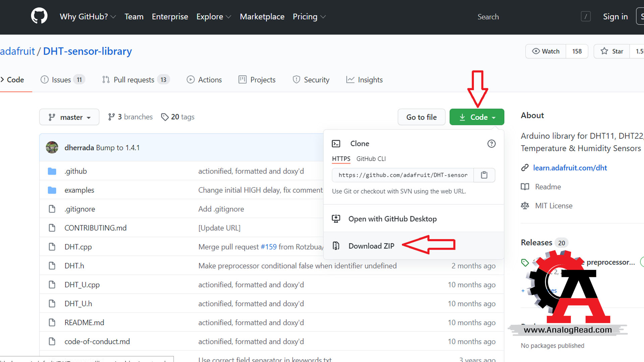Open the examples folder icon
Image resolution: width=644 pixels, height=362 pixels.
pyautogui.click(x=52, y=190)
